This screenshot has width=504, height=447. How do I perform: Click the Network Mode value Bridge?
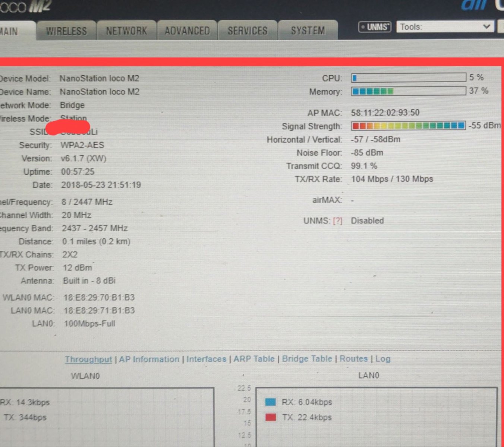(x=72, y=105)
